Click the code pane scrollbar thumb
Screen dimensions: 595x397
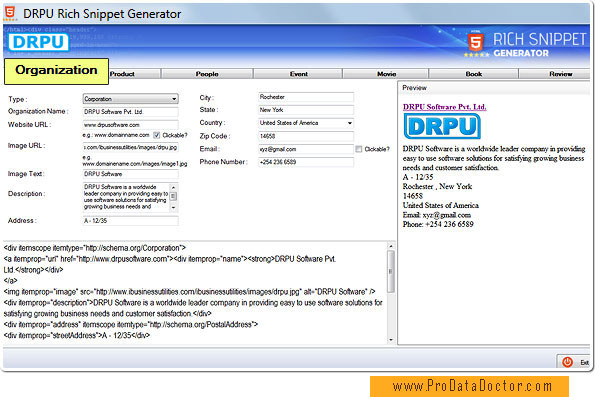tap(391, 272)
